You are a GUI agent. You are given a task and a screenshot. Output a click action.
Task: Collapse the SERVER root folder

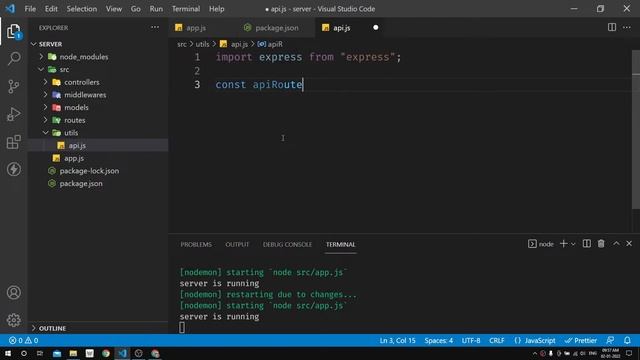pos(34,44)
